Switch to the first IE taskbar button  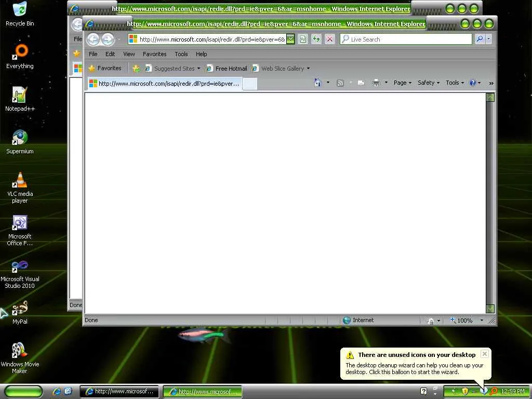click(119, 392)
